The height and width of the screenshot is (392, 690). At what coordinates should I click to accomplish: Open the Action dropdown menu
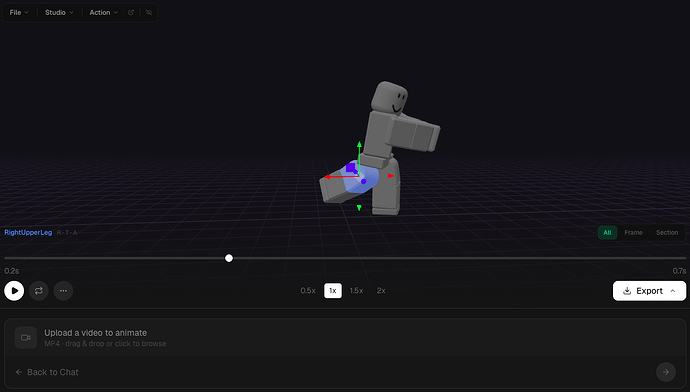click(103, 12)
